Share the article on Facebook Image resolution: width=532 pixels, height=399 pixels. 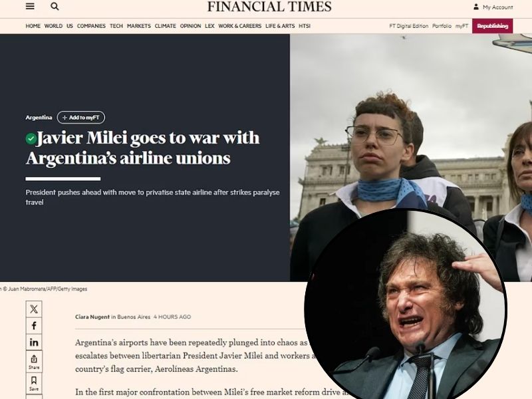[x=34, y=326]
